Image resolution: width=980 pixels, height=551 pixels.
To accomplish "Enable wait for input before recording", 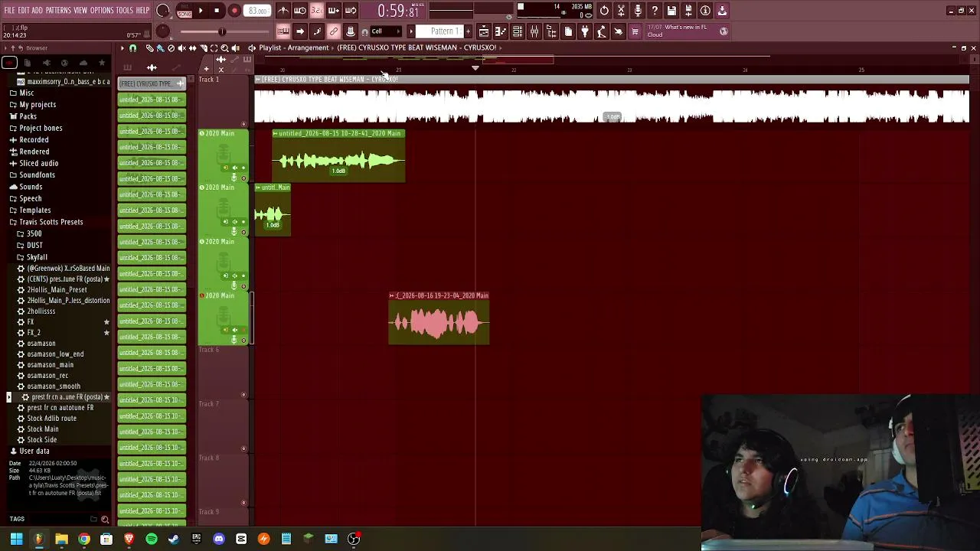I will (300, 11).
